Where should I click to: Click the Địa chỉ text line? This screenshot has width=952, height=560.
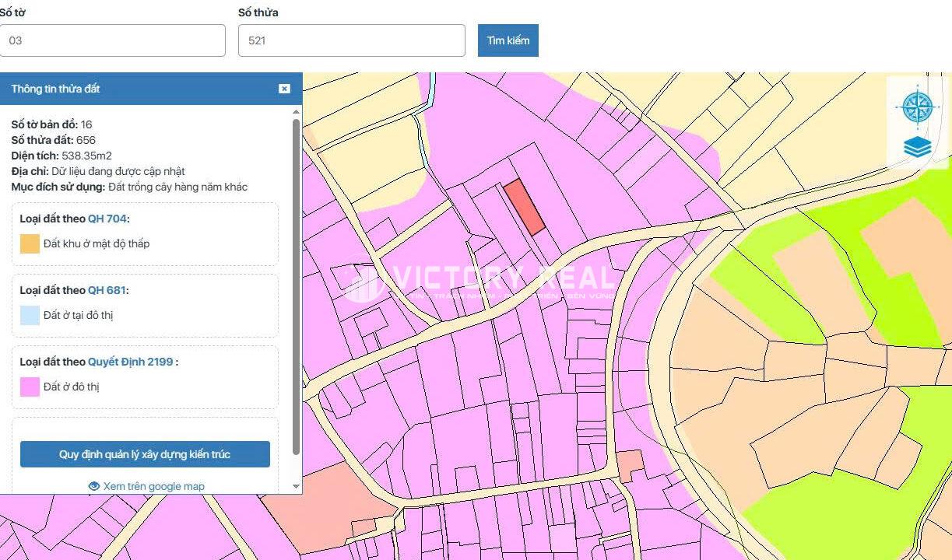(98, 171)
